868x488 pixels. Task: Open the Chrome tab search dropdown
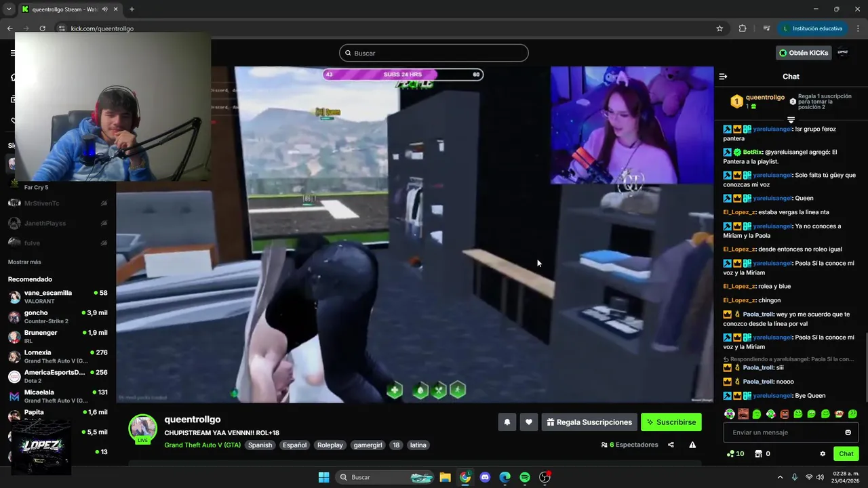point(9,9)
